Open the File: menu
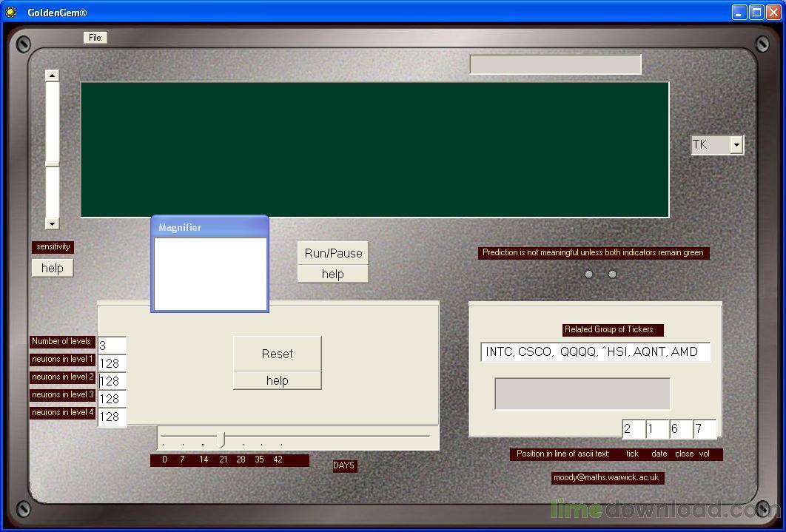This screenshot has height=532, width=786. point(95,38)
